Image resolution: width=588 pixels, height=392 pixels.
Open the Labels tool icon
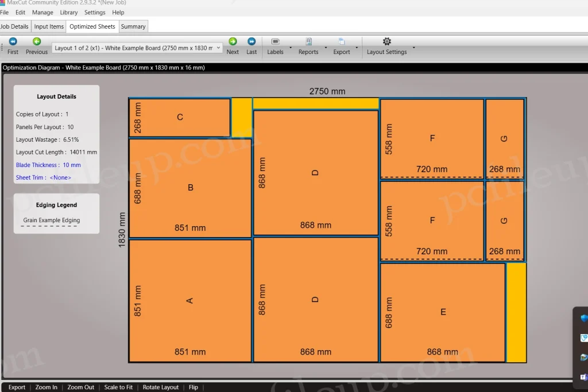tap(275, 41)
